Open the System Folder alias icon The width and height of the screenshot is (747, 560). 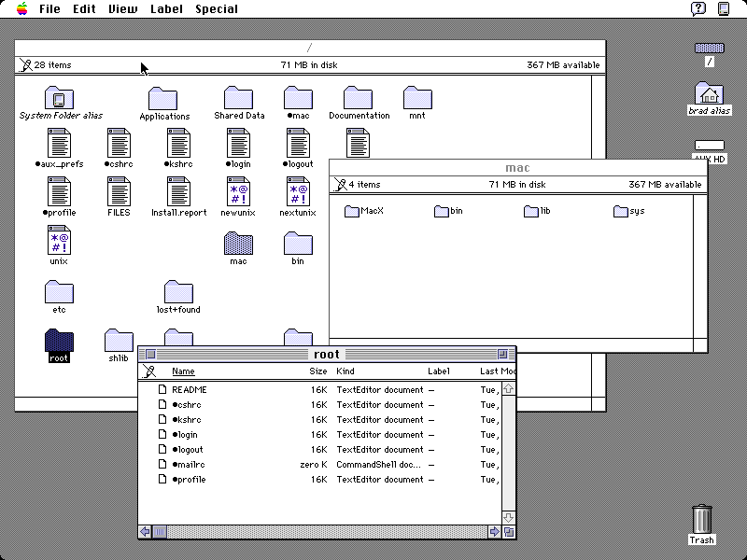(59, 98)
